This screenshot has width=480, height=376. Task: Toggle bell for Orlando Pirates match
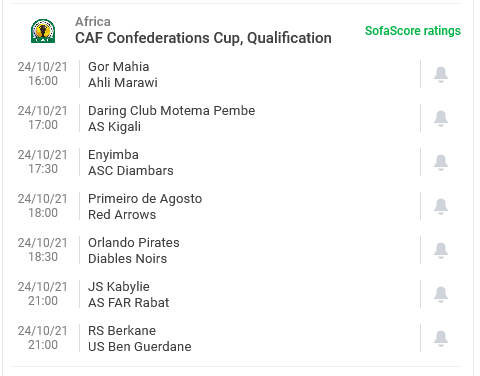coord(441,250)
